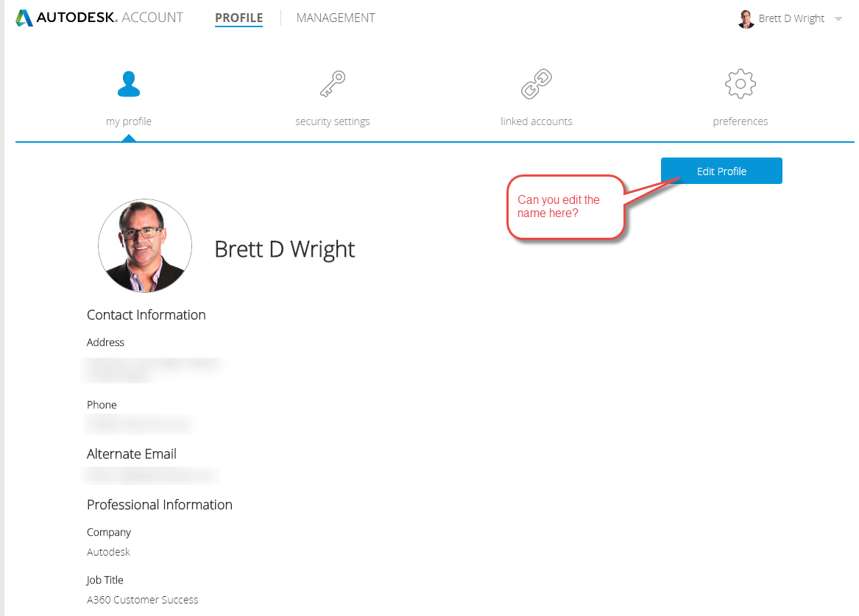Click the large circular profile picture

point(145,245)
